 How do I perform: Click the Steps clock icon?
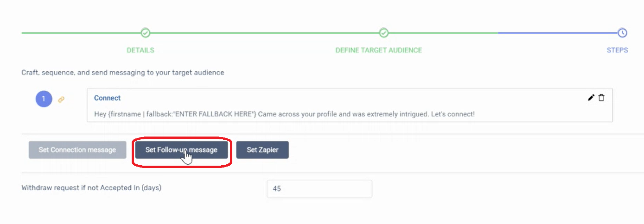[622, 33]
